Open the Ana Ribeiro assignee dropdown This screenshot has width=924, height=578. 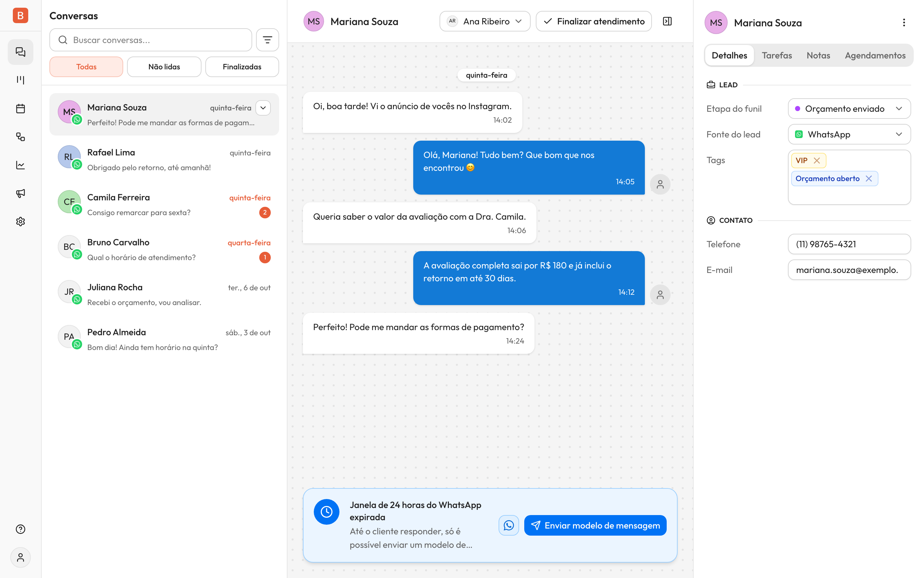(x=485, y=21)
